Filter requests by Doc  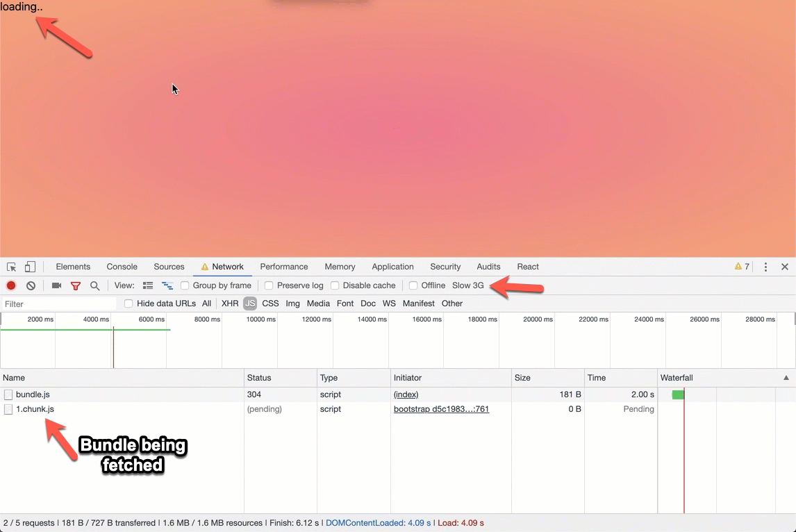pyautogui.click(x=368, y=304)
